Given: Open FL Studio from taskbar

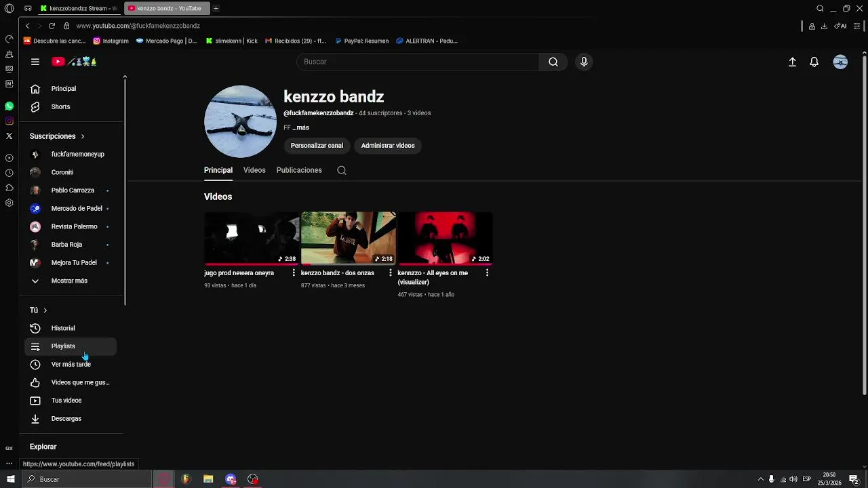Looking at the screenshot, I should (186, 479).
